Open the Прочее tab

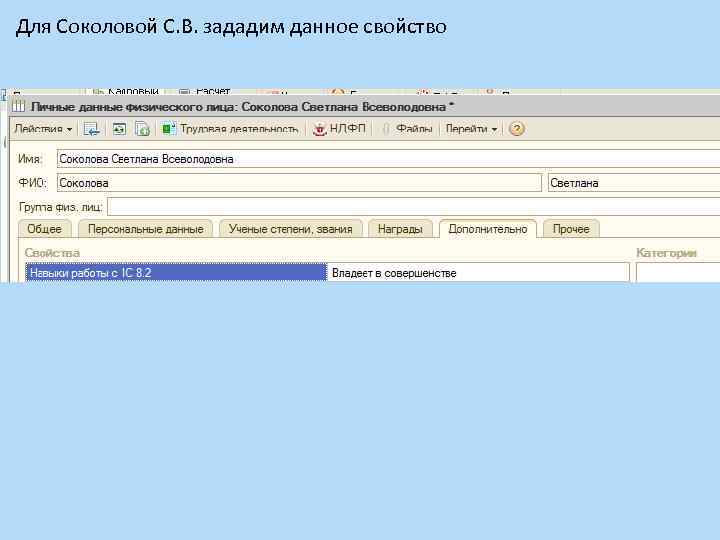point(571,229)
